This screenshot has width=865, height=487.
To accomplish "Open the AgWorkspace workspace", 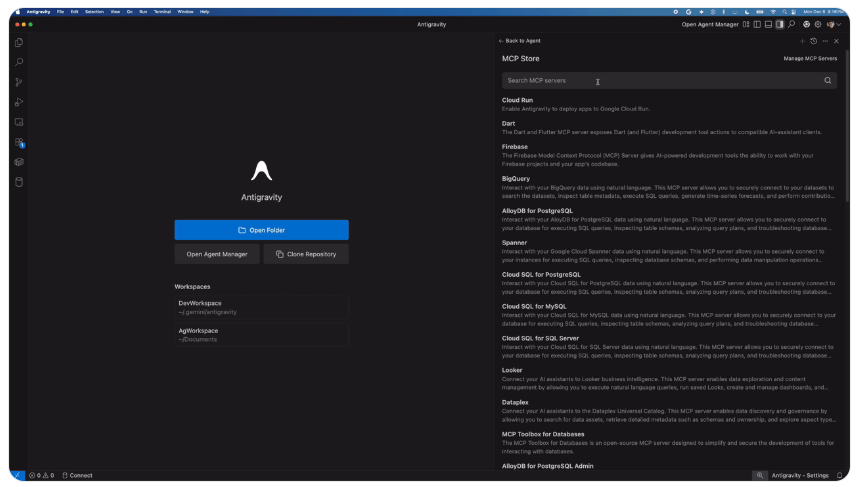I will pos(261,335).
